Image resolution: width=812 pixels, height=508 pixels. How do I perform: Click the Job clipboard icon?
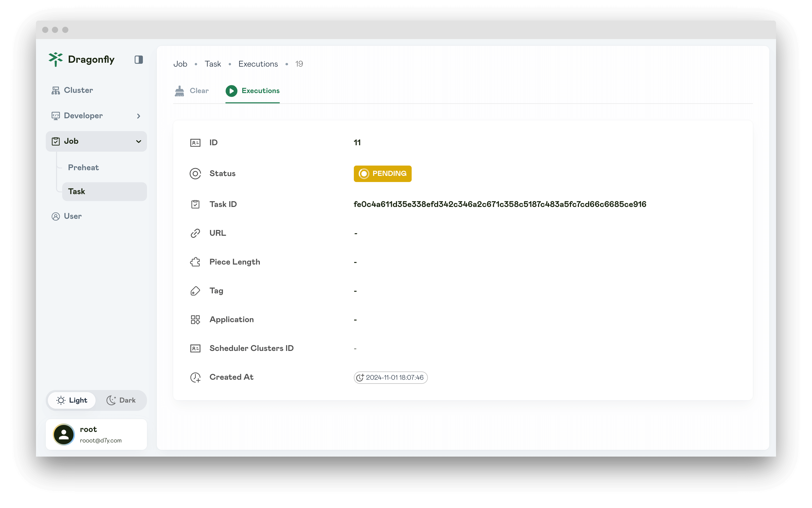[x=56, y=141]
